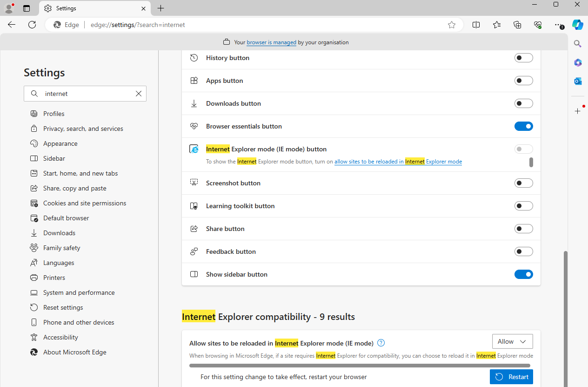Open Languages settings
The width and height of the screenshot is (588, 387).
click(59, 263)
